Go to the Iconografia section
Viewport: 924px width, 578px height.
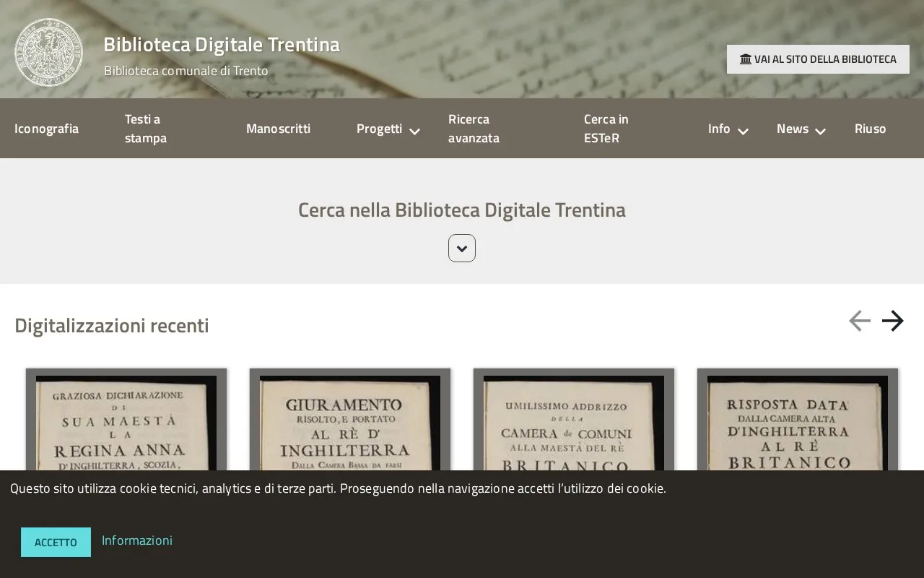pos(47,129)
